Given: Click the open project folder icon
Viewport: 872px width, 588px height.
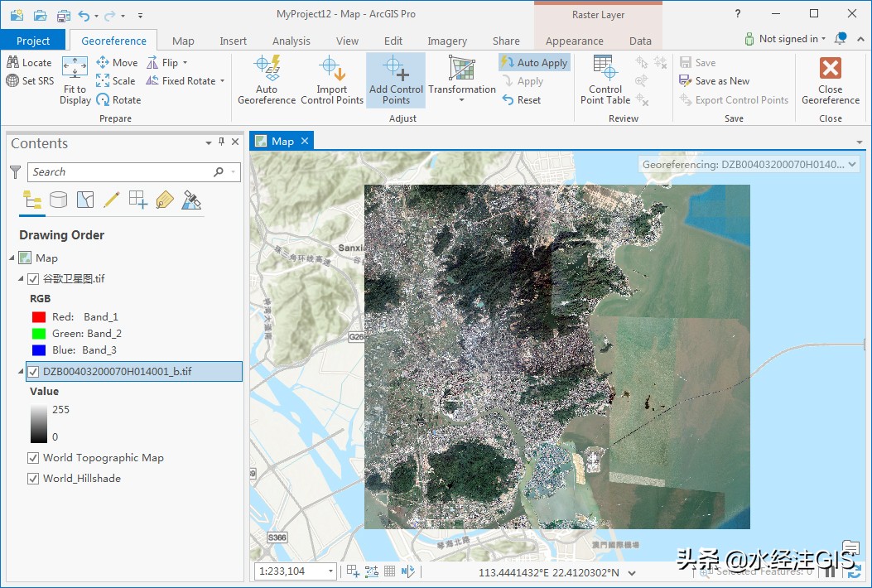Looking at the screenshot, I should (x=40, y=15).
